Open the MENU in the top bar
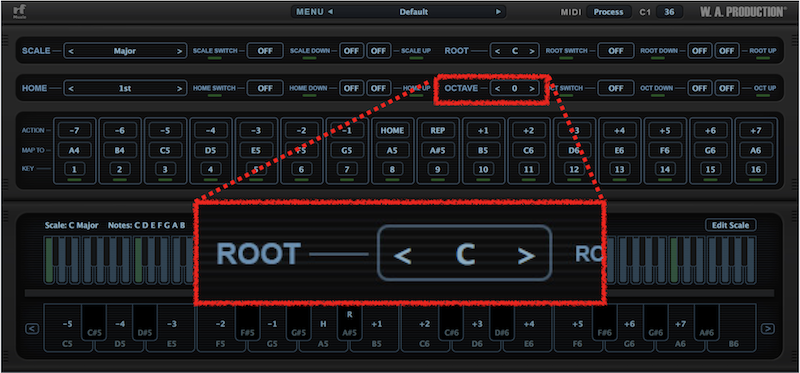 [310, 12]
